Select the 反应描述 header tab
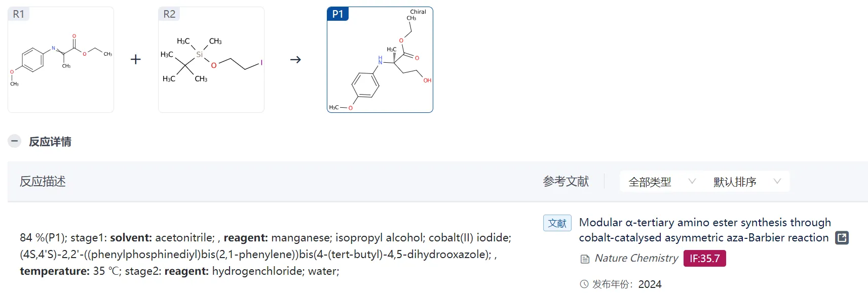The width and height of the screenshot is (868, 293). (43, 182)
